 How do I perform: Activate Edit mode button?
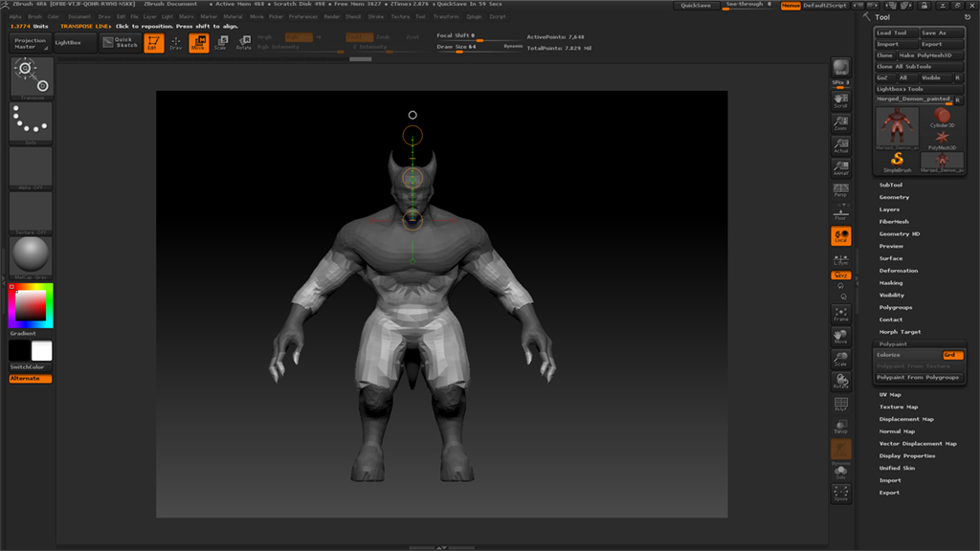pos(151,42)
